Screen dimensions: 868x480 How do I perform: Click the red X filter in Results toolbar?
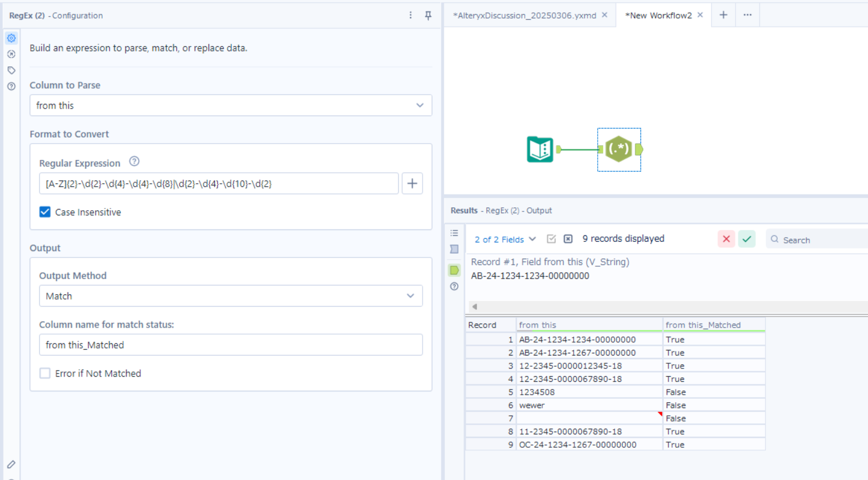tap(726, 238)
